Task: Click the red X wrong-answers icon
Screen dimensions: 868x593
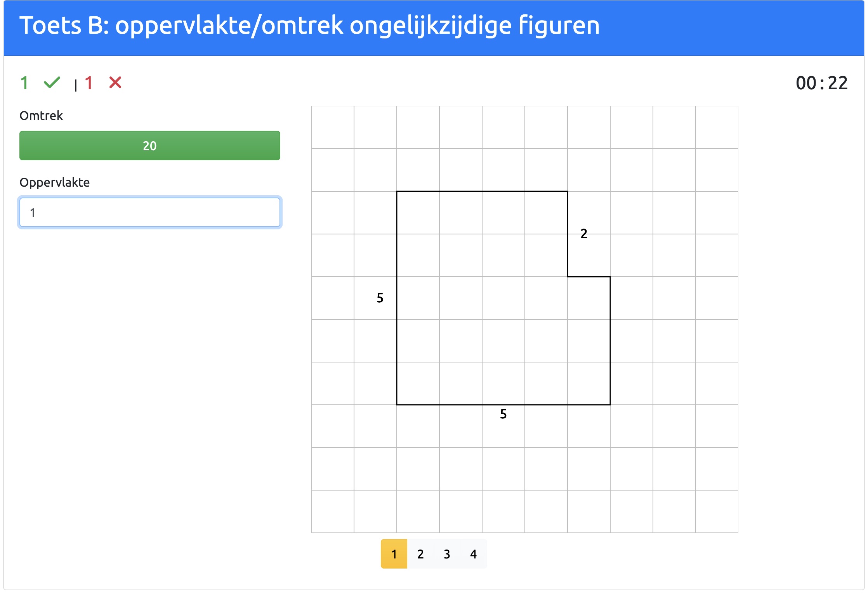Action: tap(115, 83)
